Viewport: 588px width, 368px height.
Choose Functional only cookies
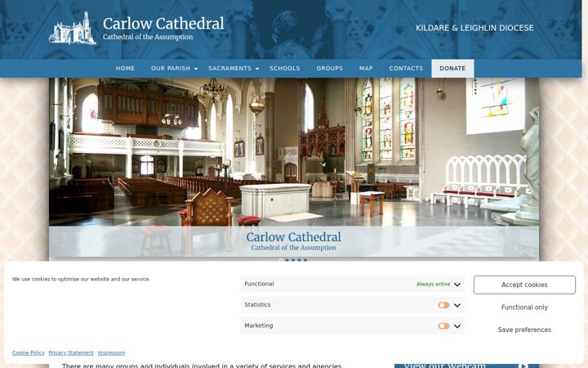click(x=524, y=307)
